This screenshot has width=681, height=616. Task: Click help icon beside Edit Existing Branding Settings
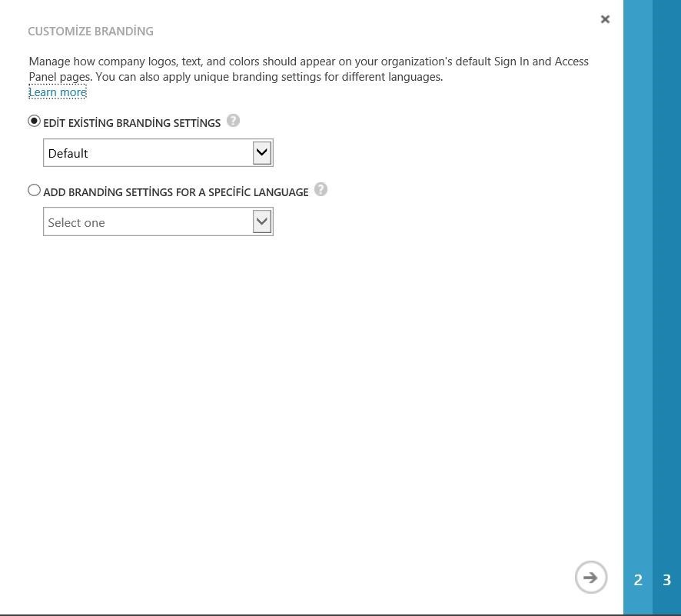pyautogui.click(x=234, y=121)
